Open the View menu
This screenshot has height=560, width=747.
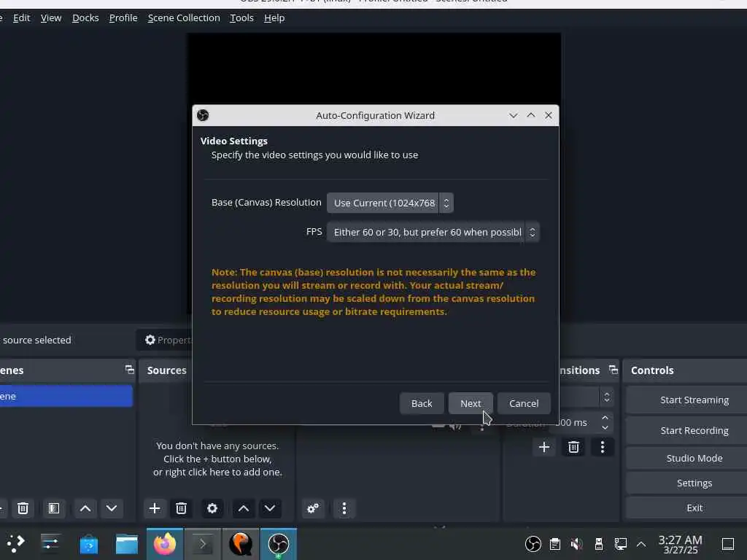(51, 18)
